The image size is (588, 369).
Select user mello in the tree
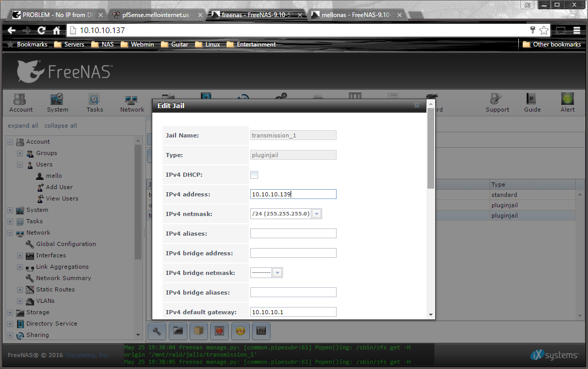54,176
